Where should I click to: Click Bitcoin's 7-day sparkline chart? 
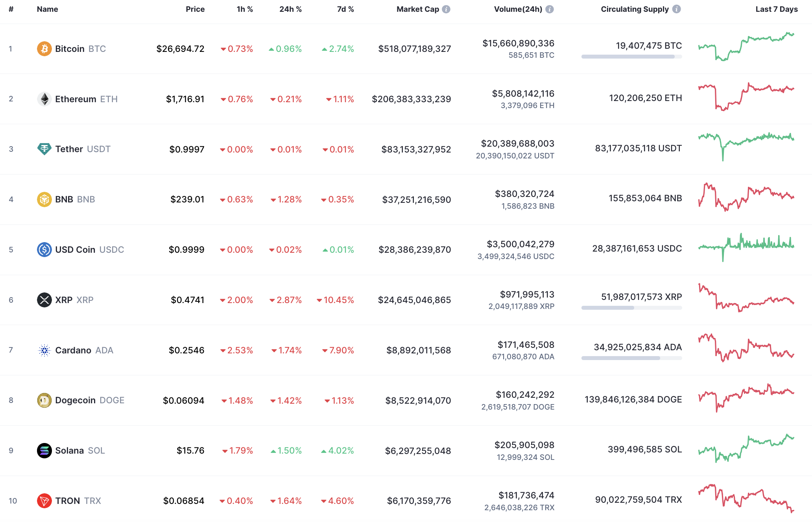pos(746,47)
